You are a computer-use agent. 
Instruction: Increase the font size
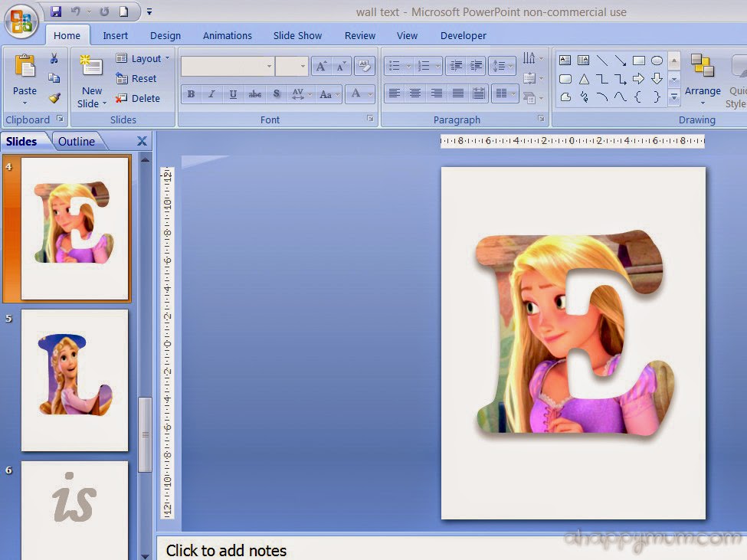[x=322, y=66]
